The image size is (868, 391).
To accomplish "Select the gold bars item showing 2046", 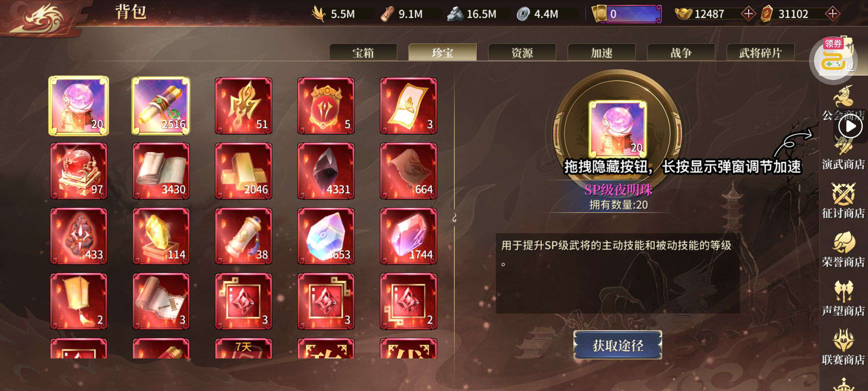I will point(243,171).
